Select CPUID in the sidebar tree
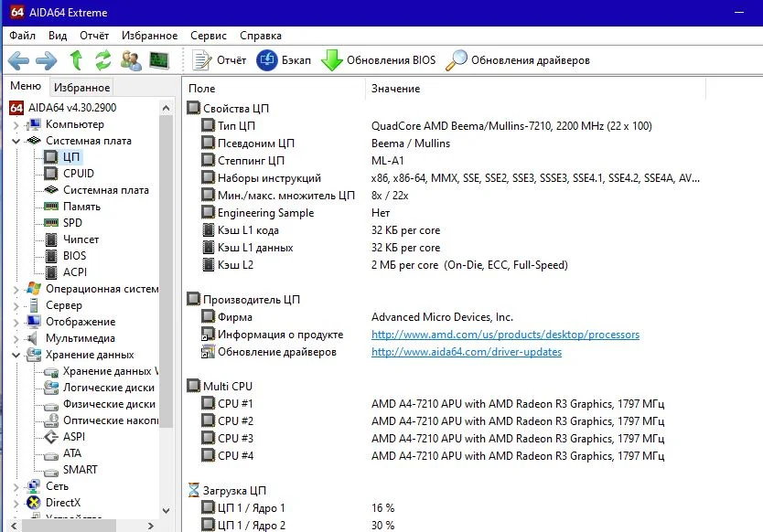Image resolution: width=763 pixels, height=532 pixels. click(78, 174)
